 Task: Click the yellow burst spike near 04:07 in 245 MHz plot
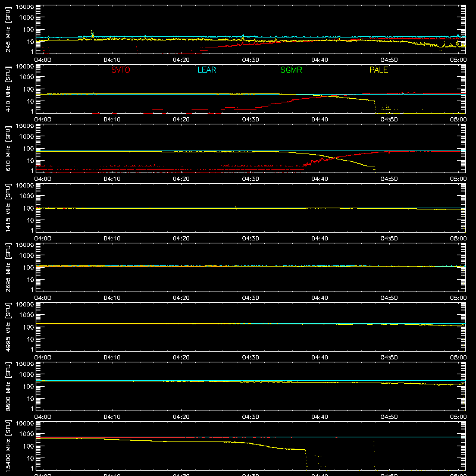click(92, 33)
